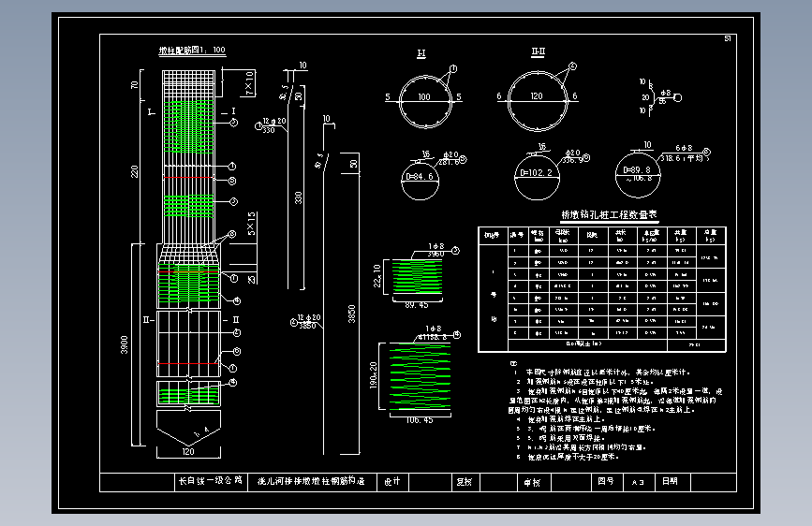The width and height of the screenshot is (812, 526).
Task: Select the 5×15 spacing dimension text
Action: [x=252, y=224]
